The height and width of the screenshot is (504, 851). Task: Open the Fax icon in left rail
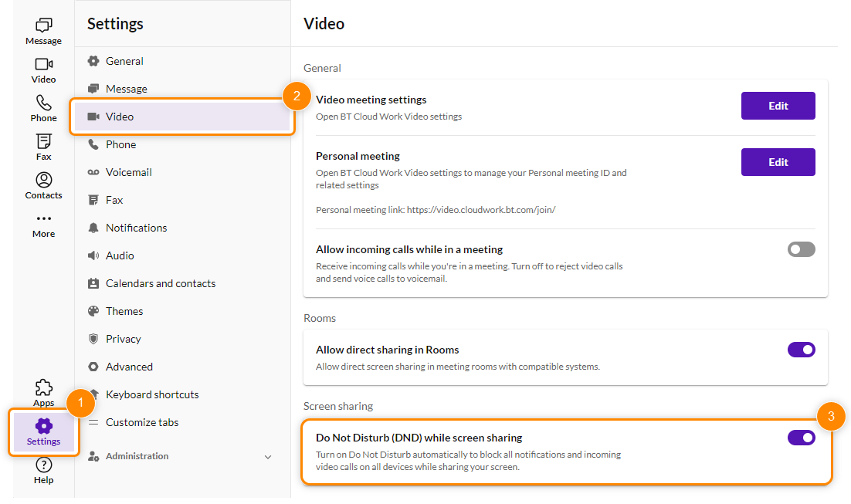pos(43,142)
